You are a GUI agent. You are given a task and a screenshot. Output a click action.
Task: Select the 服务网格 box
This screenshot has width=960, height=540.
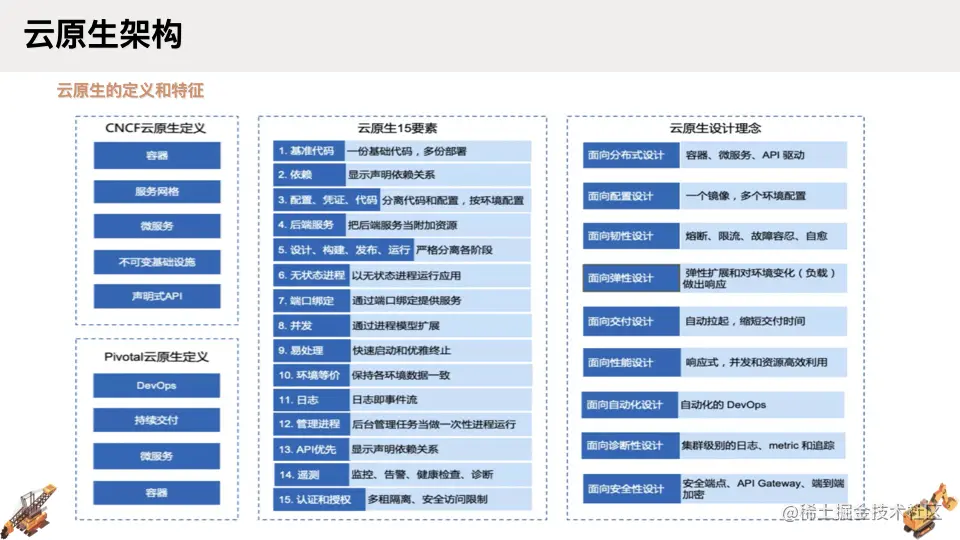(x=157, y=192)
